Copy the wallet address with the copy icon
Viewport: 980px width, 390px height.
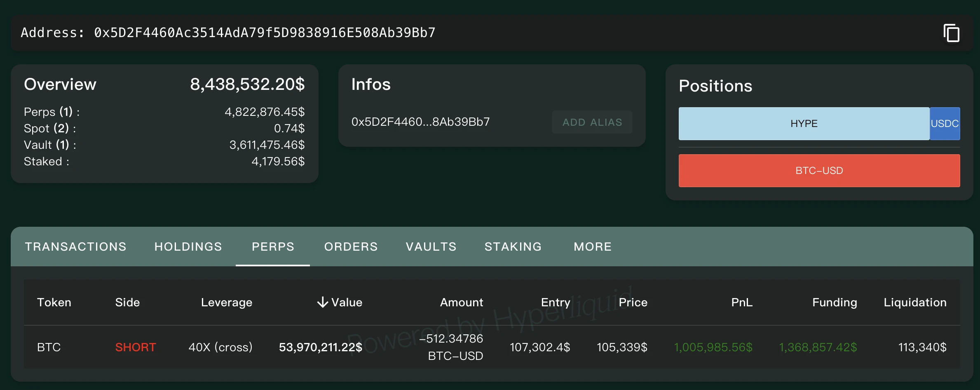click(x=951, y=33)
